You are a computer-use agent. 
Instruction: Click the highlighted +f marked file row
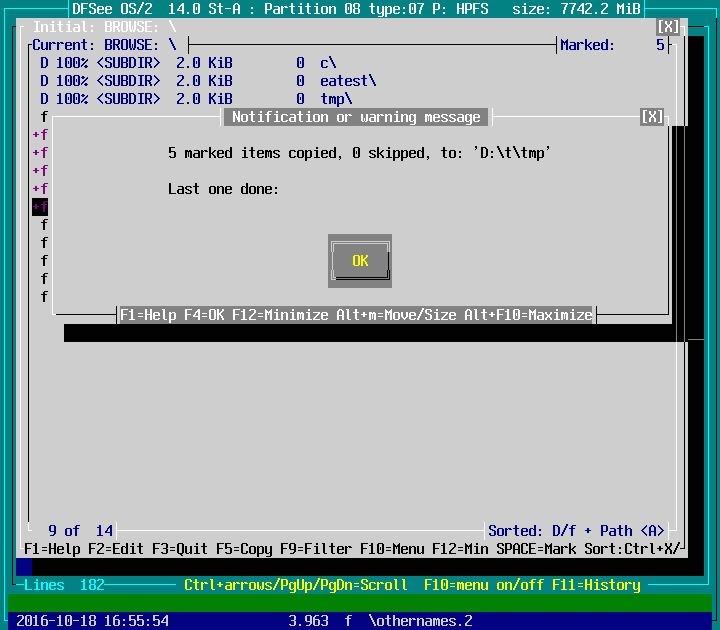tap(40, 207)
